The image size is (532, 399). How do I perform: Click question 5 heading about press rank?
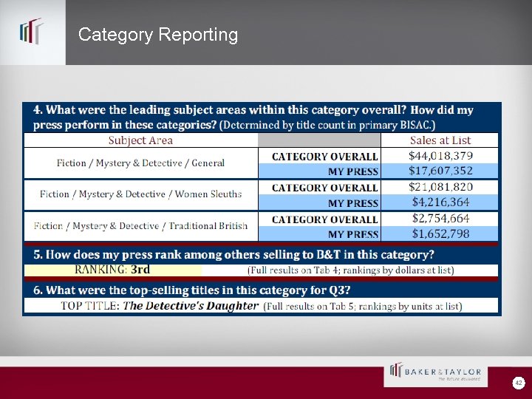pyautogui.click(x=233, y=254)
